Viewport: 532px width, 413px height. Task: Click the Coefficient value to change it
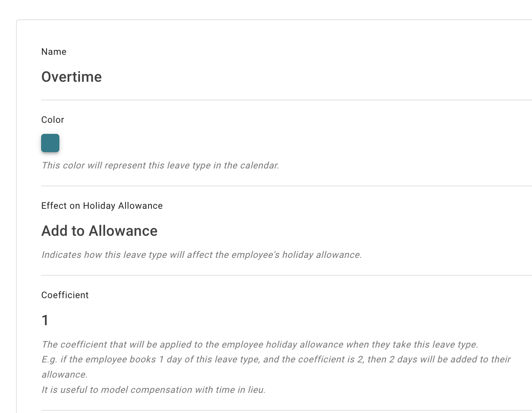pyautogui.click(x=45, y=321)
